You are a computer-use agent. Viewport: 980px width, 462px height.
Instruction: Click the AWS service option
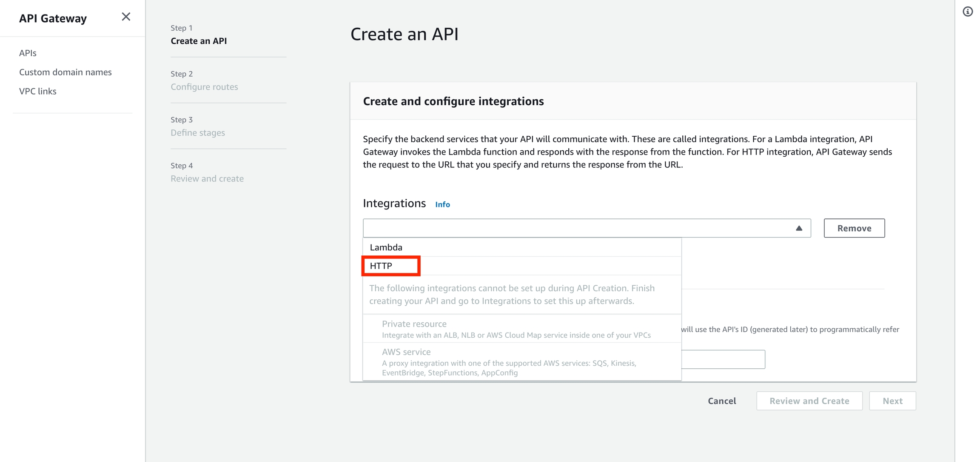tap(406, 353)
